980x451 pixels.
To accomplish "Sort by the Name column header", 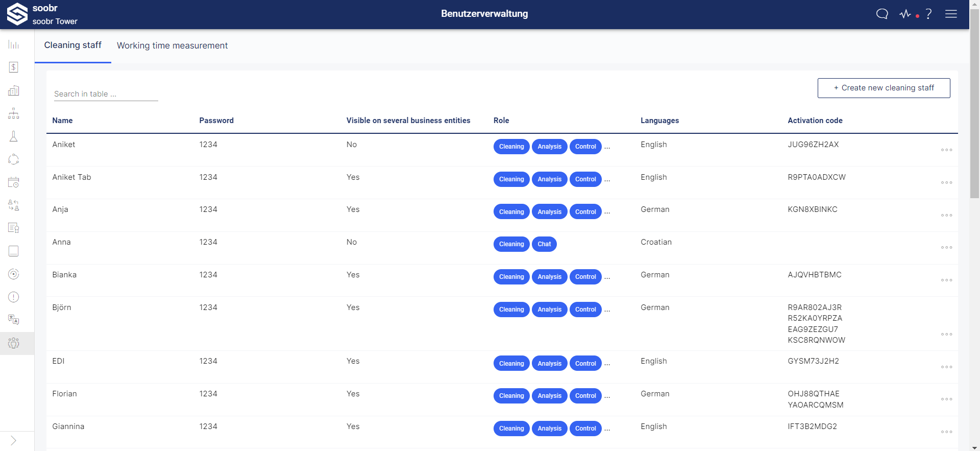I will (62, 121).
